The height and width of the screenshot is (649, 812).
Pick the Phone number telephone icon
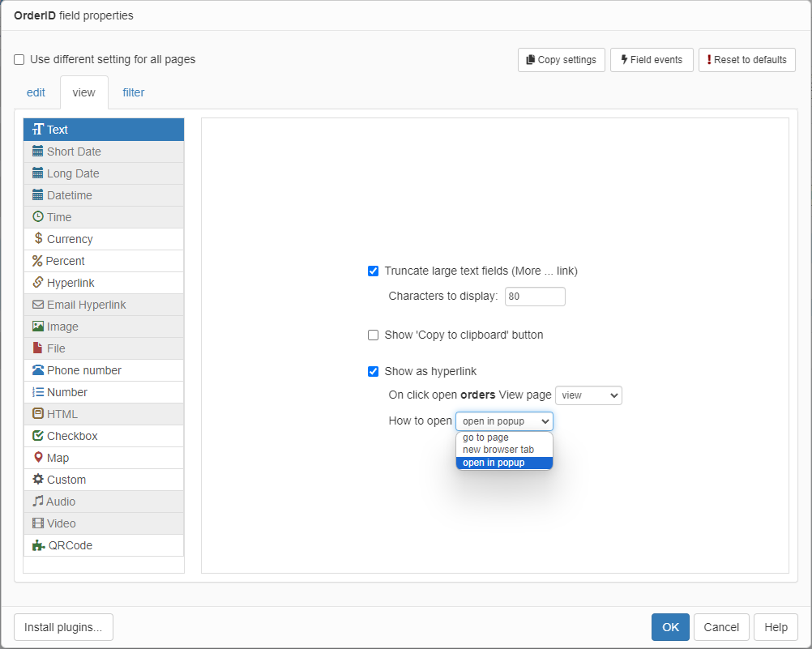38,370
